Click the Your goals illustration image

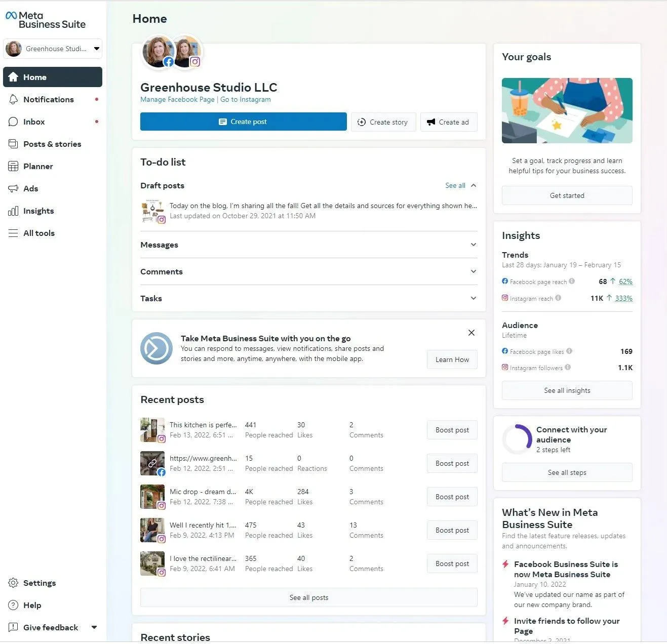(x=567, y=110)
